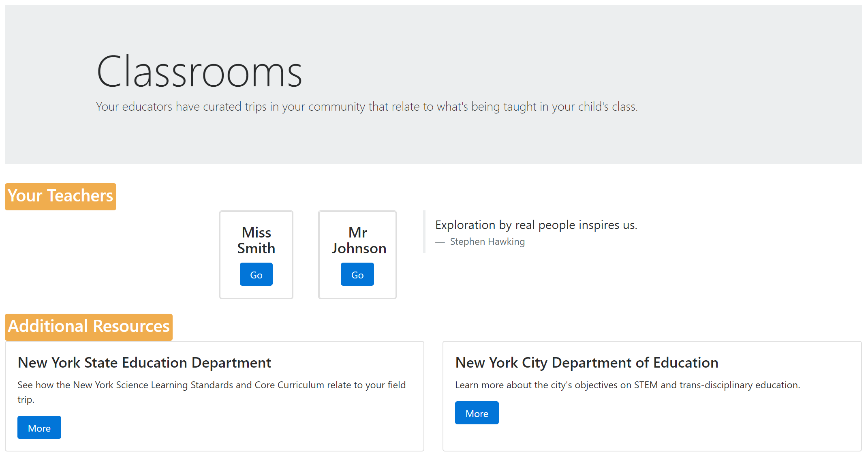Click Go button under Miss Smith
868x475 pixels.
coord(256,274)
